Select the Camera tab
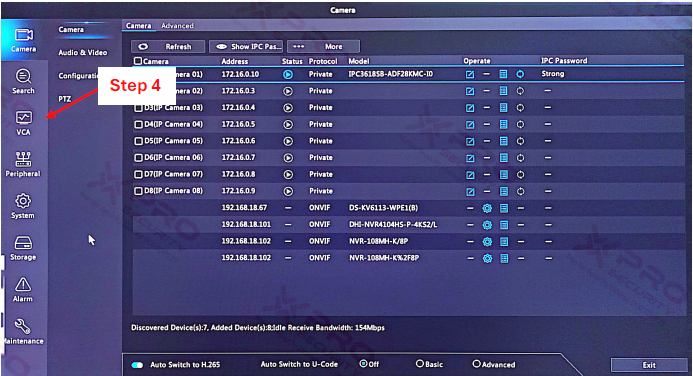The width and height of the screenshot is (693, 376). pyautogui.click(x=138, y=26)
